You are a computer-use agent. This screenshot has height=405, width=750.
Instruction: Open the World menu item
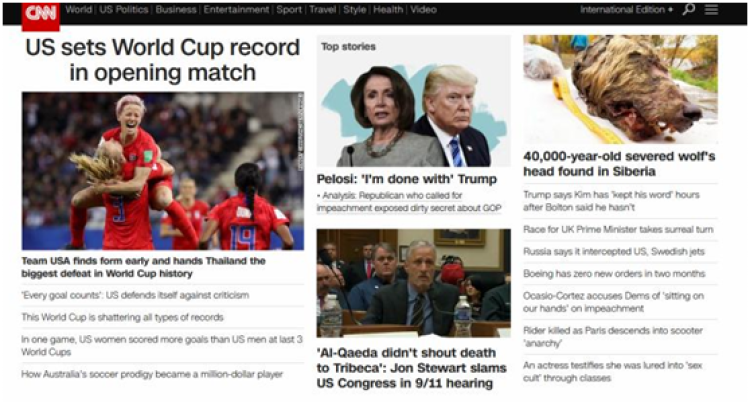coord(78,10)
